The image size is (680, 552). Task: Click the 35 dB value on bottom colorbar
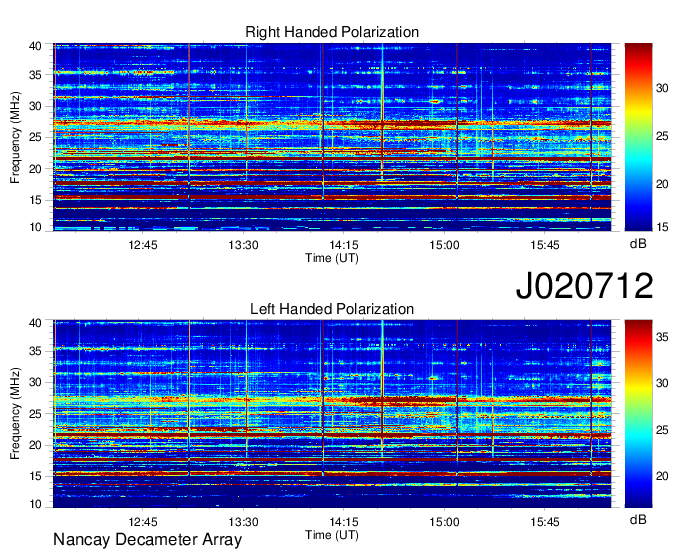coord(662,337)
